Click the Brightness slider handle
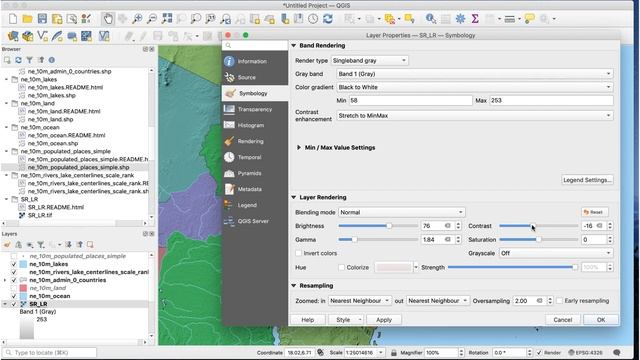Viewport: 640px width, 360px height. [x=389, y=226]
